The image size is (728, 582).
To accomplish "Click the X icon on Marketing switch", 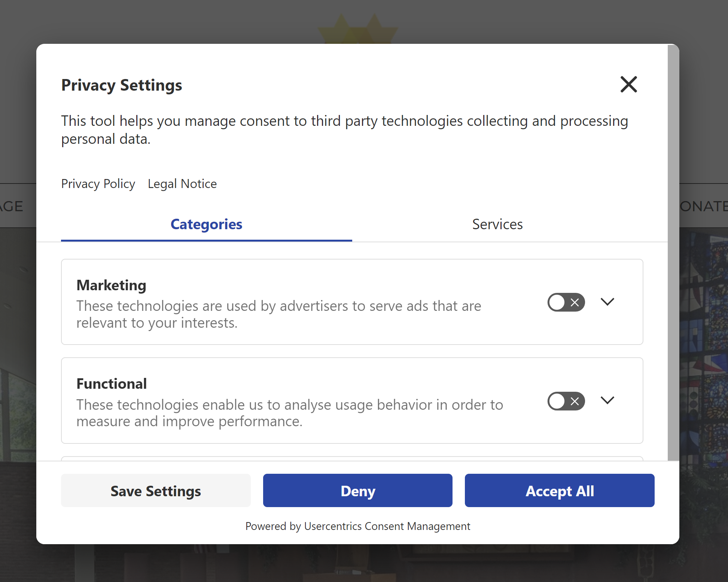I will click(574, 302).
